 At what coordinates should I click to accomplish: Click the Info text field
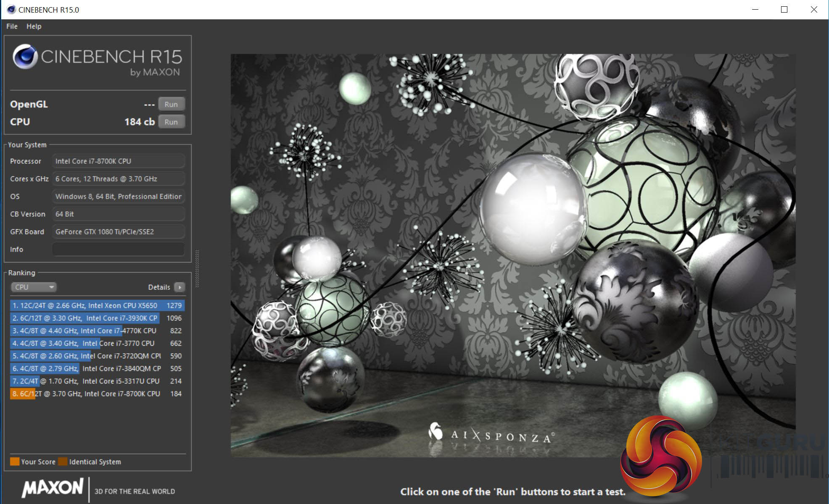pos(118,249)
